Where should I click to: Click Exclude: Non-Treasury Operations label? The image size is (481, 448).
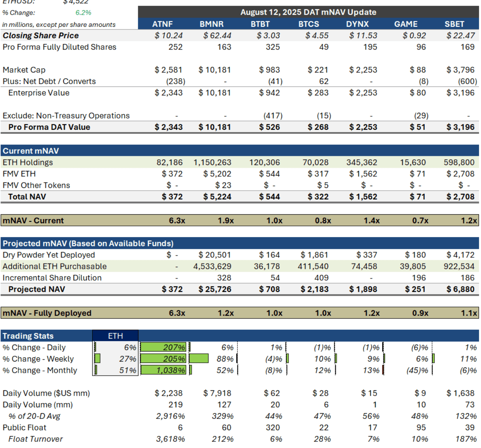[x=66, y=115]
